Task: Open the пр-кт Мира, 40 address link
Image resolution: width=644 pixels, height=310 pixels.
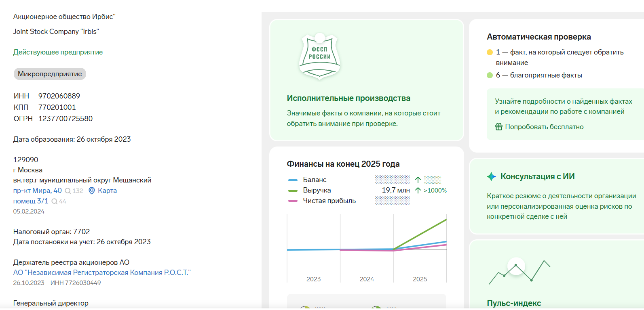Action: coord(38,191)
